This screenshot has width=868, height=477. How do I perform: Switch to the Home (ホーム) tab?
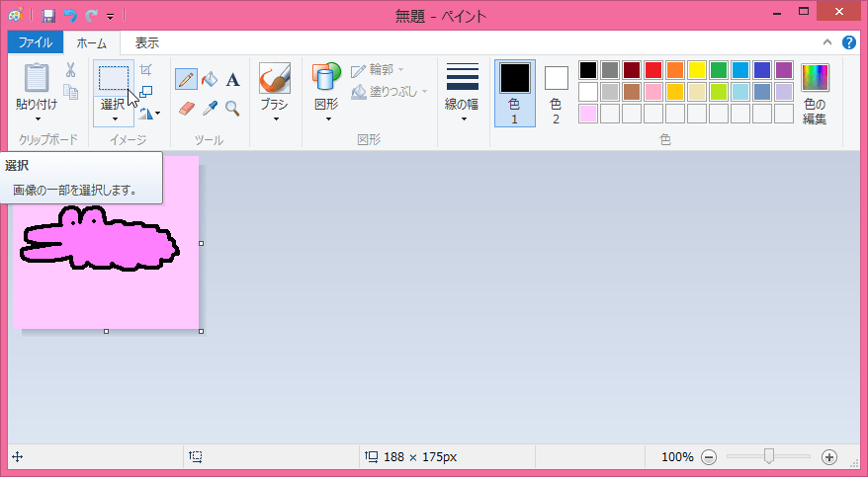pos(91,42)
